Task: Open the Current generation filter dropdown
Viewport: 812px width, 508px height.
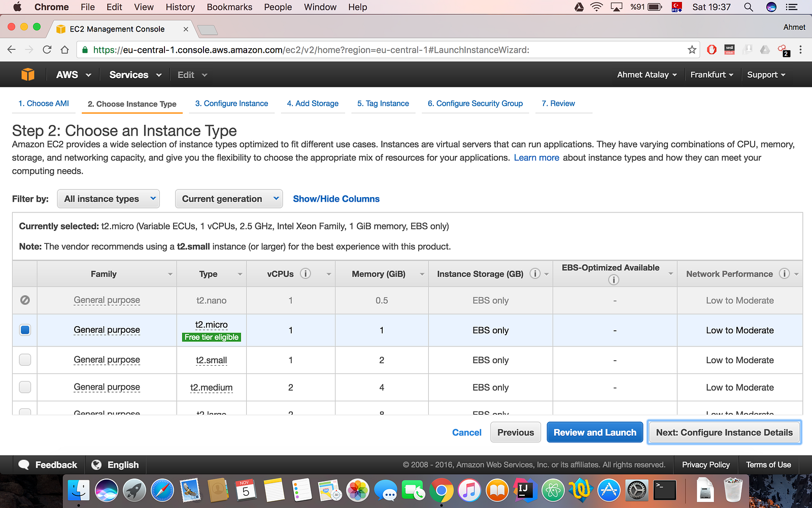Action: pos(229,199)
